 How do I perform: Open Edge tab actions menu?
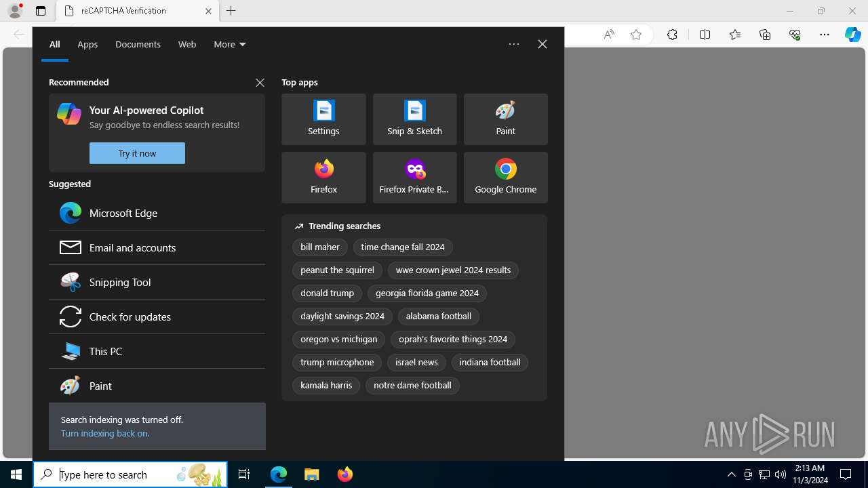pyautogui.click(x=41, y=11)
